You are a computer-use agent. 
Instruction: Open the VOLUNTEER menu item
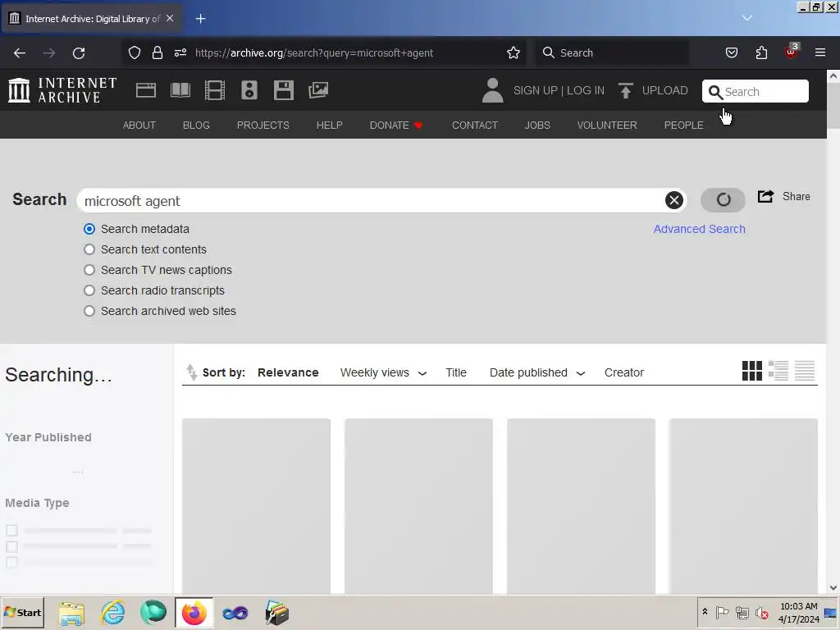coord(607,125)
